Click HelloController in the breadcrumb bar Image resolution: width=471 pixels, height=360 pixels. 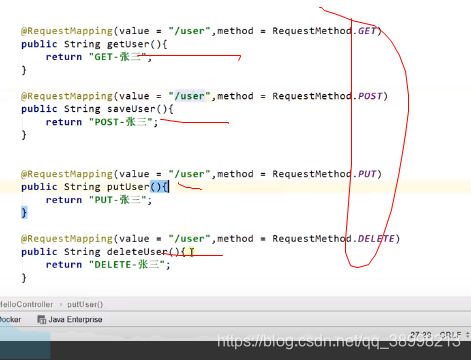(26, 304)
